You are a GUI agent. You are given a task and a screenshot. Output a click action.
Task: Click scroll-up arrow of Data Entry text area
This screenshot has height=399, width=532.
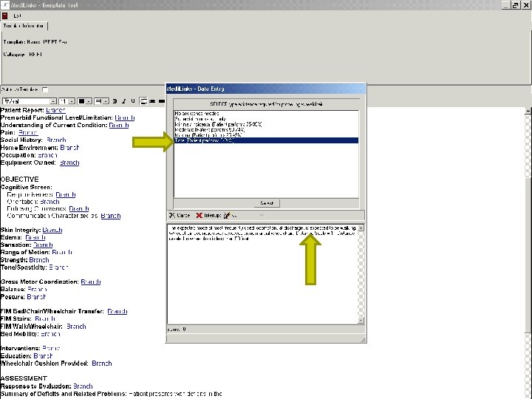361,228
